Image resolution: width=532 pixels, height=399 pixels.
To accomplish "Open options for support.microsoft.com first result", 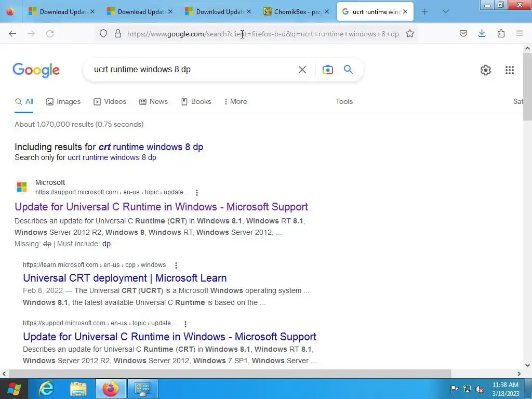I will point(197,192).
